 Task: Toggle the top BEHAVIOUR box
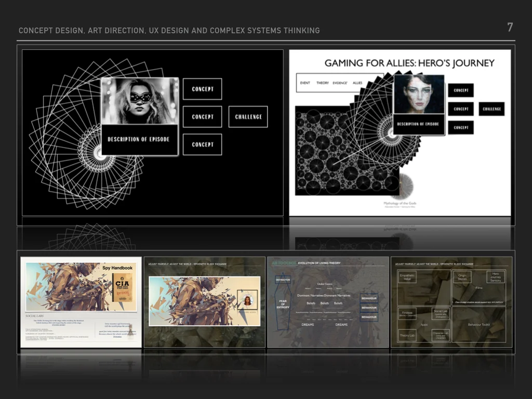point(369,298)
